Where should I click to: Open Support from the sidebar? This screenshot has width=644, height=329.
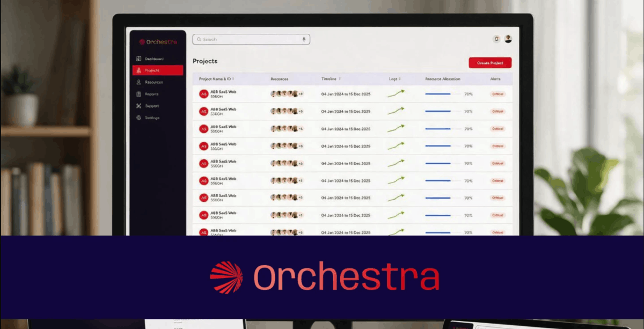pos(158,106)
